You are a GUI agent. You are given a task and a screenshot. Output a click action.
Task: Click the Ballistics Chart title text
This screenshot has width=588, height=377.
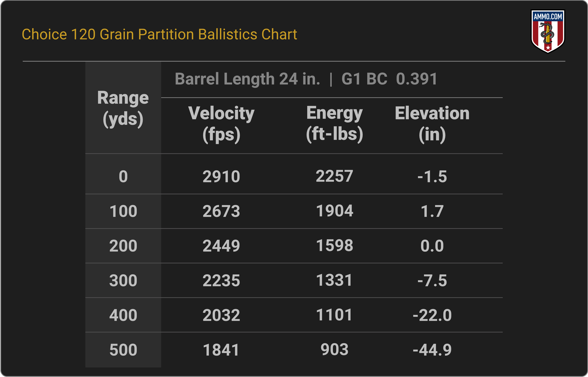tap(159, 34)
